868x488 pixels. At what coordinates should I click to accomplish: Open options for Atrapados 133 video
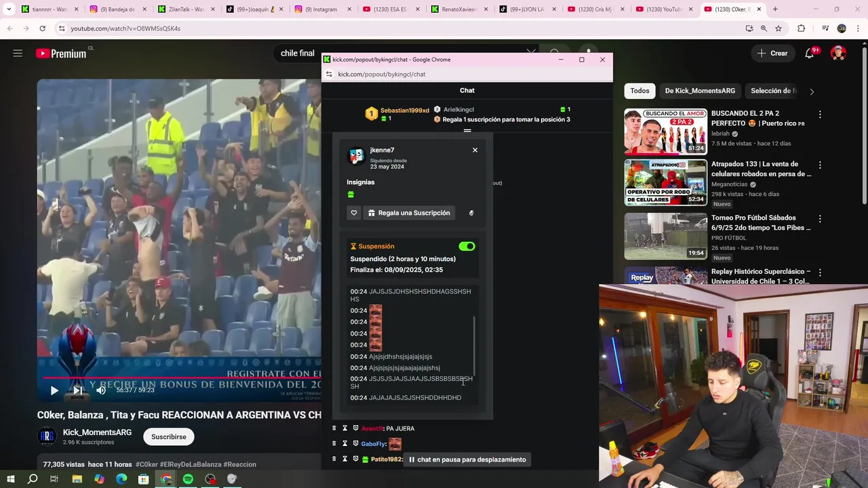click(x=820, y=165)
